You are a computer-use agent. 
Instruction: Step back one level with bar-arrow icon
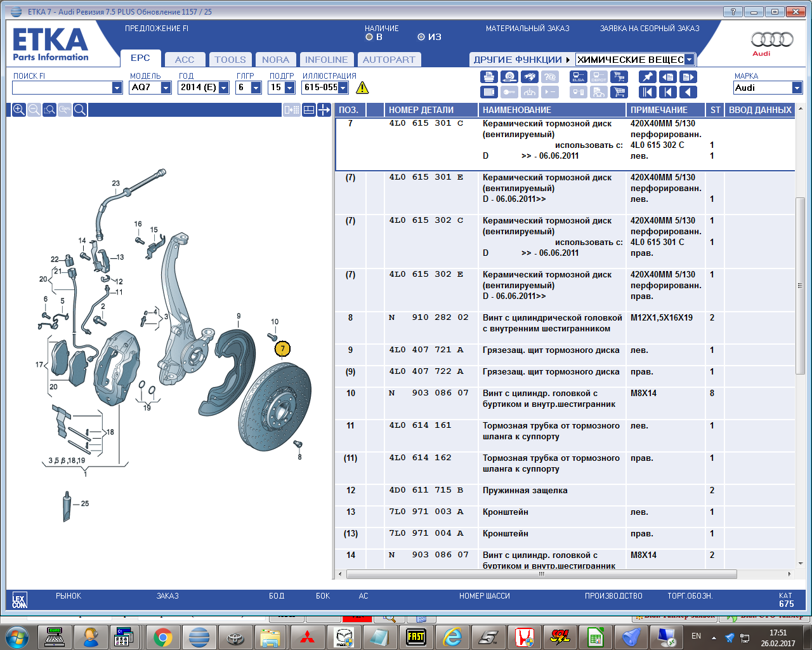668,92
